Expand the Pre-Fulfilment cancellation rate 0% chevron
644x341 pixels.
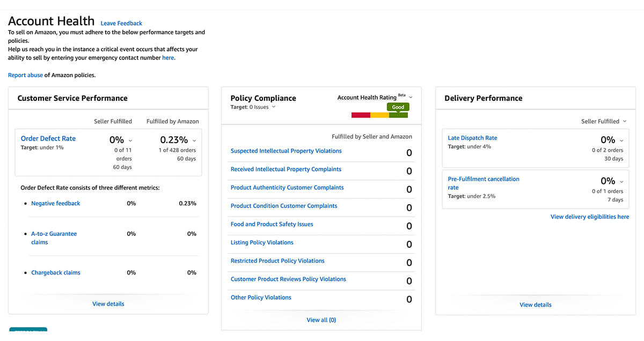pyautogui.click(x=621, y=181)
